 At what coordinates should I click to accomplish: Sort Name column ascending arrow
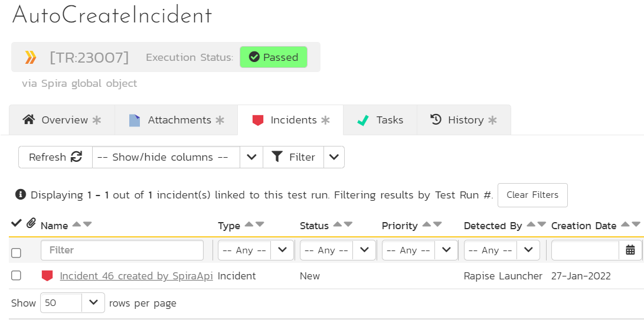pos(77,225)
